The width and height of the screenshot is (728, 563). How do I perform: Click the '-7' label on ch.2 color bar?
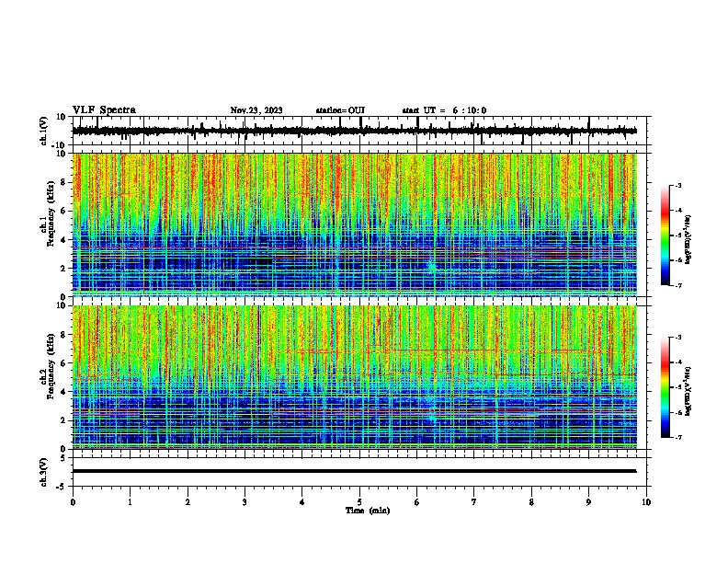[x=678, y=437]
